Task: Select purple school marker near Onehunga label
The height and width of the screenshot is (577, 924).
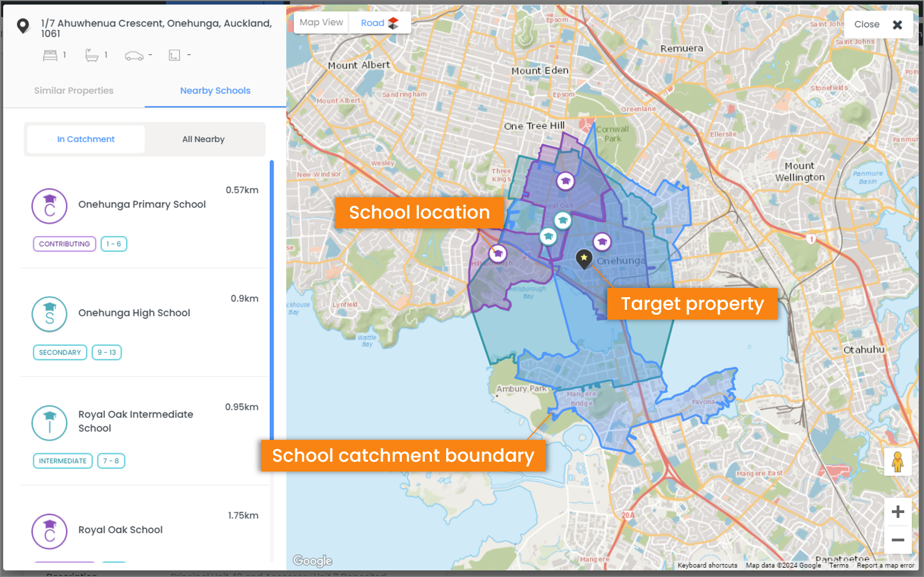Action: 602,242
